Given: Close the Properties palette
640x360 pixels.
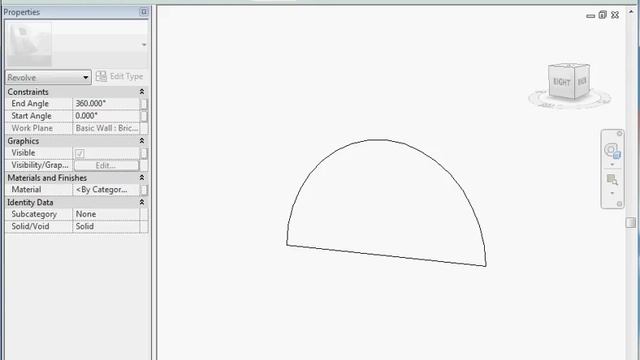Looking at the screenshot, I should 144,12.
